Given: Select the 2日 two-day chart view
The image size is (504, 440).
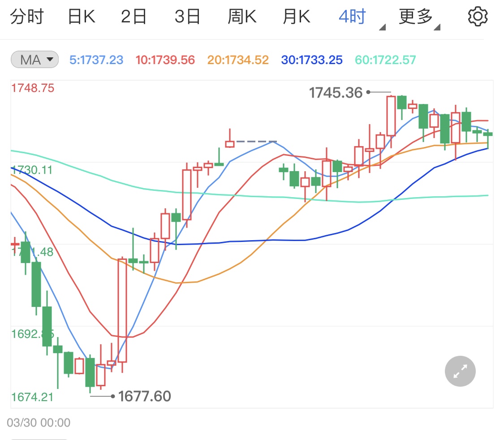Looking at the screenshot, I should (134, 16).
